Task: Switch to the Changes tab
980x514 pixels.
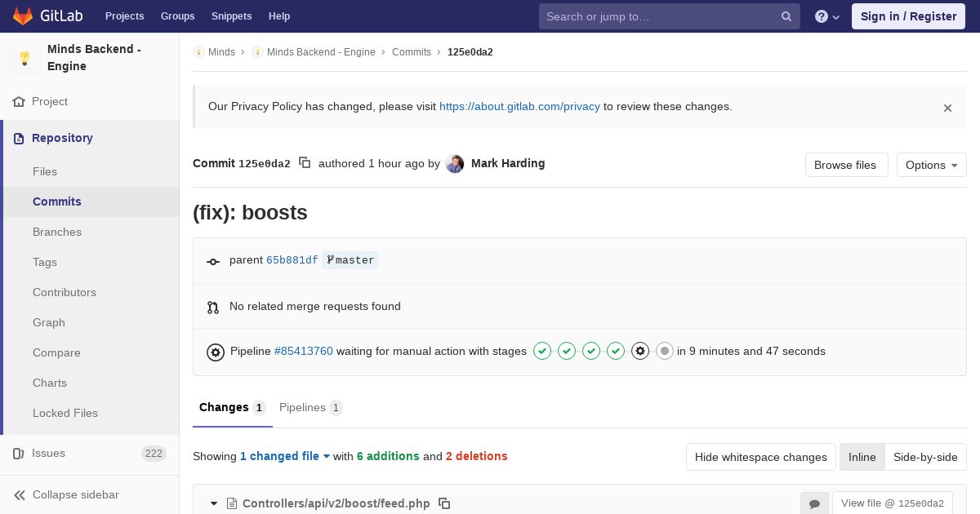Action: 233,407
